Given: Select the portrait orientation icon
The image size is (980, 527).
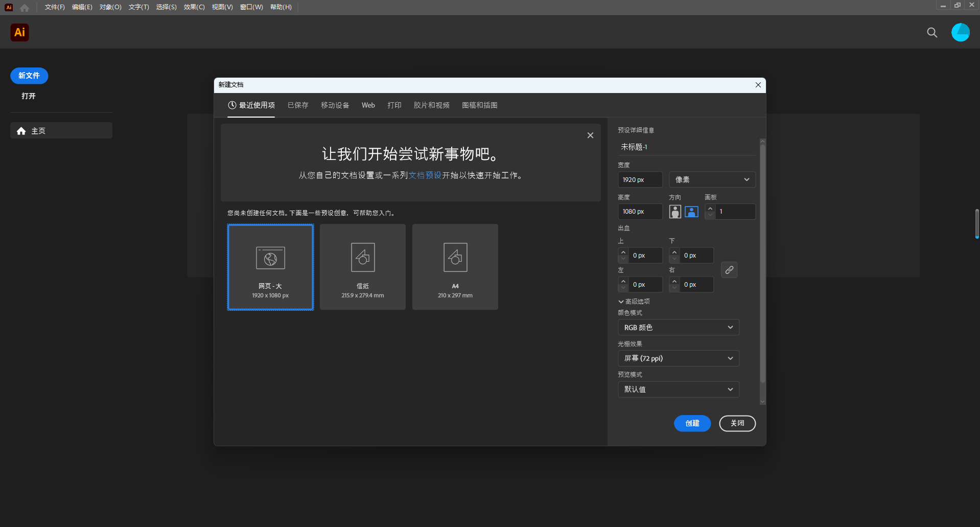Looking at the screenshot, I should 675,211.
